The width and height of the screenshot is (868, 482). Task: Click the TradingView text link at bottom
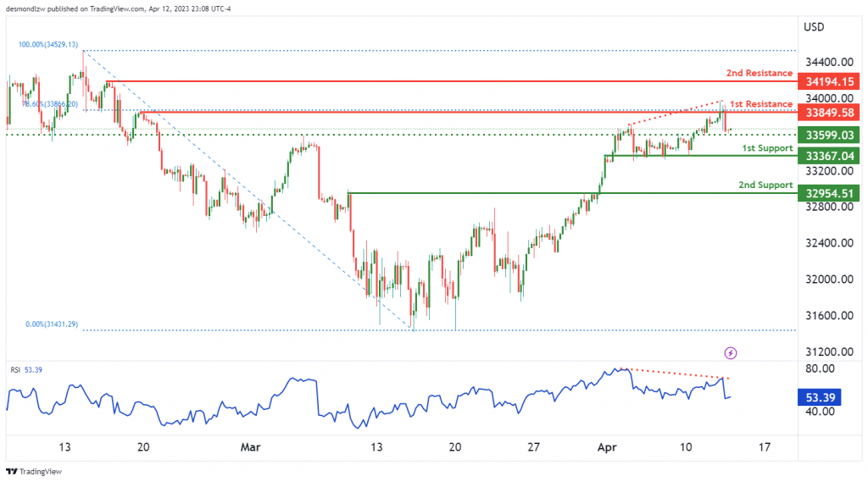pyautogui.click(x=41, y=472)
